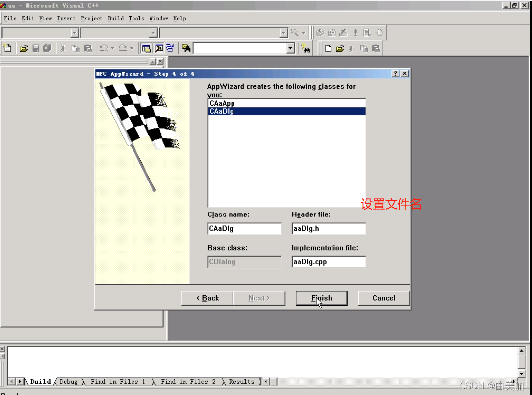Image resolution: width=532 pixels, height=395 pixels.
Task: Click the Save icon in main toolbar
Action: point(35,48)
